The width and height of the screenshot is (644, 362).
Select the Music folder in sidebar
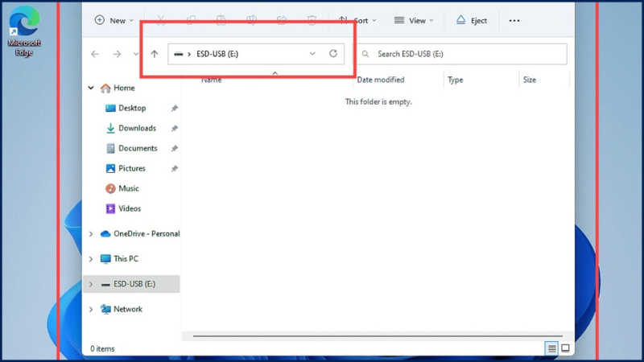coord(128,188)
